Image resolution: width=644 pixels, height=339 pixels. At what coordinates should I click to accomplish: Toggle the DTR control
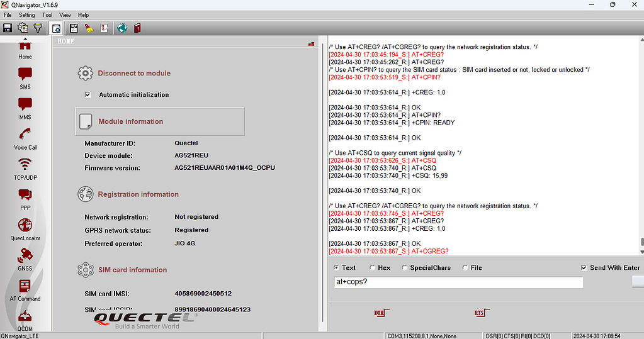tap(381, 313)
